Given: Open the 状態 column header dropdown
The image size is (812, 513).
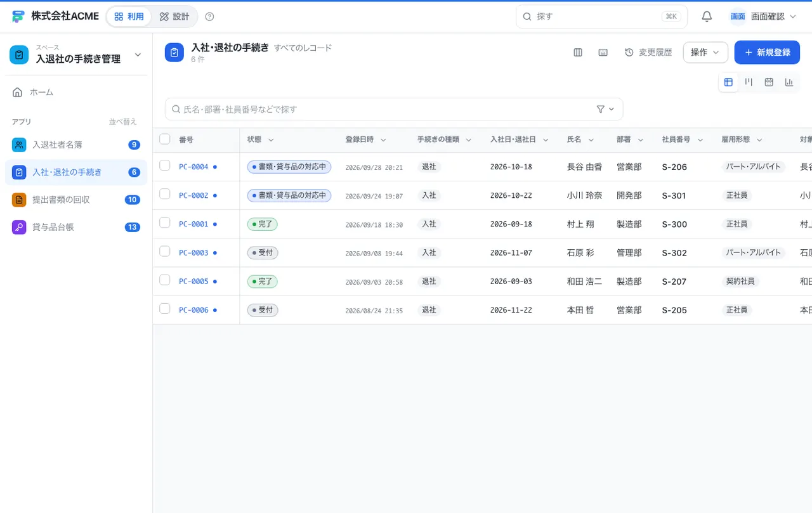Looking at the screenshot, I should 271,140.
